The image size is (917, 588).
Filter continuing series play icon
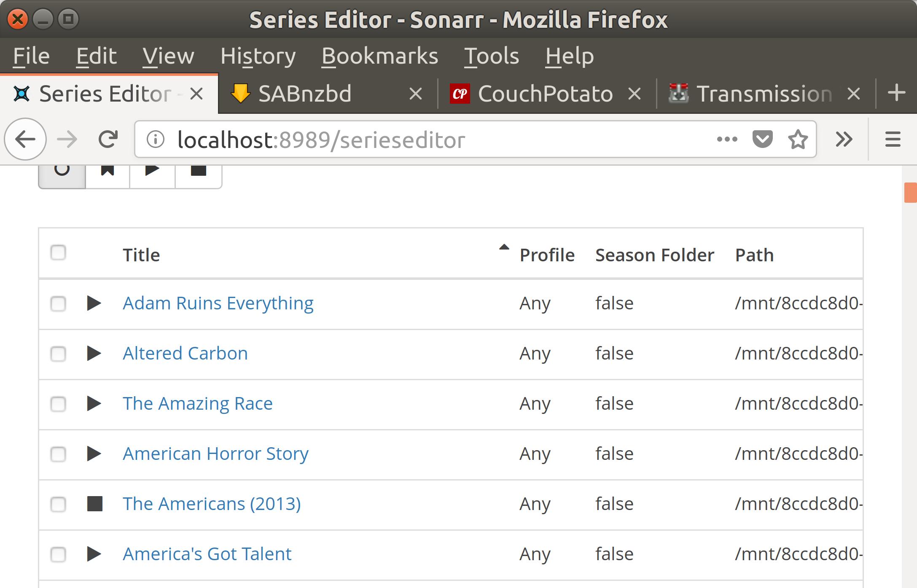click(x=152, y=177)
